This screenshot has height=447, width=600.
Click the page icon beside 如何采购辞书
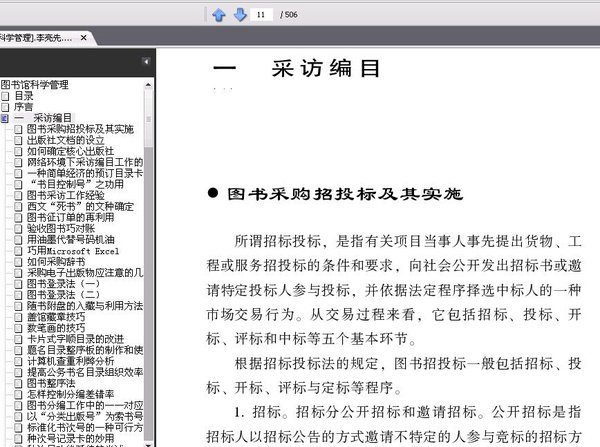[x=18, y=262]
